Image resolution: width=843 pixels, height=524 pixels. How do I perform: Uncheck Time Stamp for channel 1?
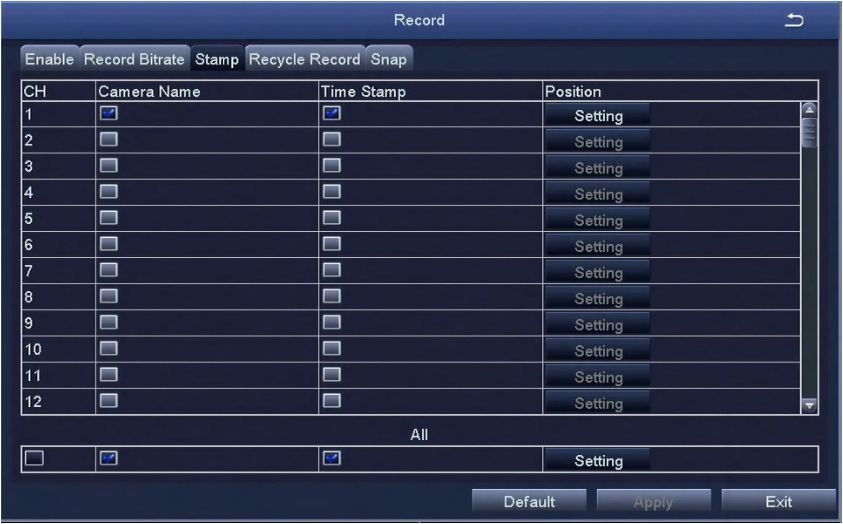[x=332, y=115]
